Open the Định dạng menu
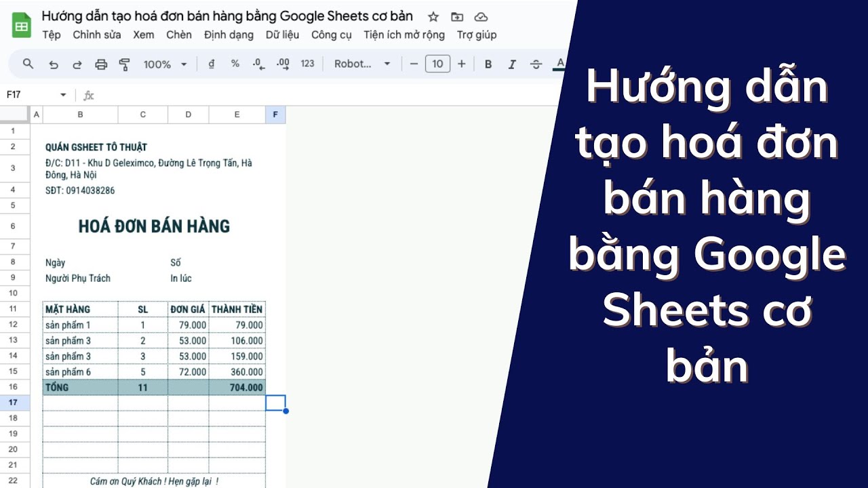Screen dimensions: 868x488 tap(229, 35)
